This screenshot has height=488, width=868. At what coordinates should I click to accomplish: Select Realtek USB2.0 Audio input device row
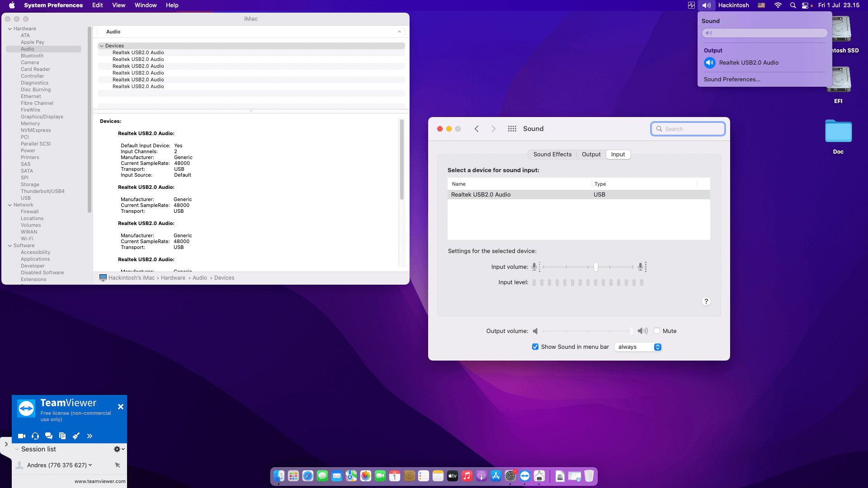pyautogui.click(x=579, y=195)
